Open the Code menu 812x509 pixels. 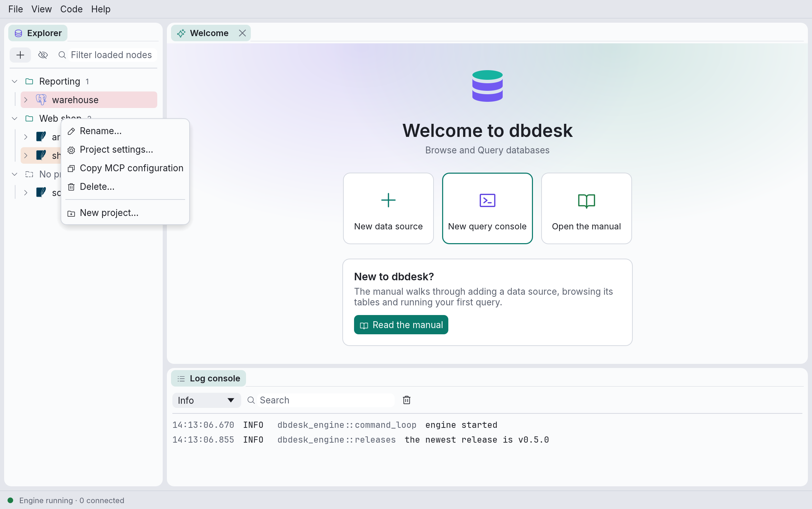click(x=71, y=9)
